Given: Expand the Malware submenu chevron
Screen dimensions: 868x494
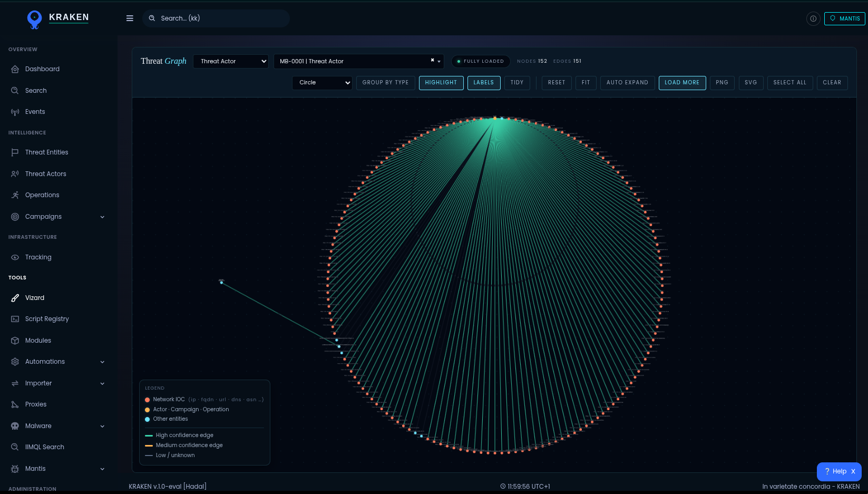Looking at the screenshot, I should (x=102, y=426).
